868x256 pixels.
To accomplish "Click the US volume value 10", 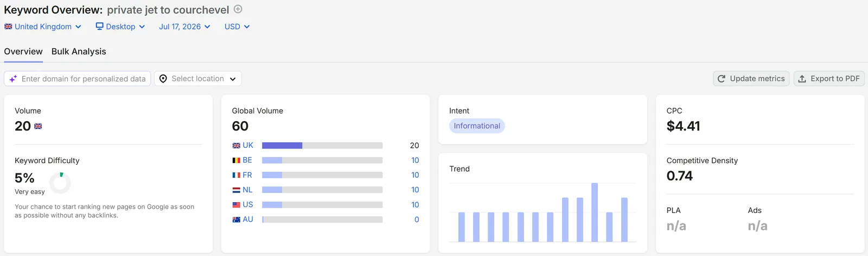I will click(415, 205).
